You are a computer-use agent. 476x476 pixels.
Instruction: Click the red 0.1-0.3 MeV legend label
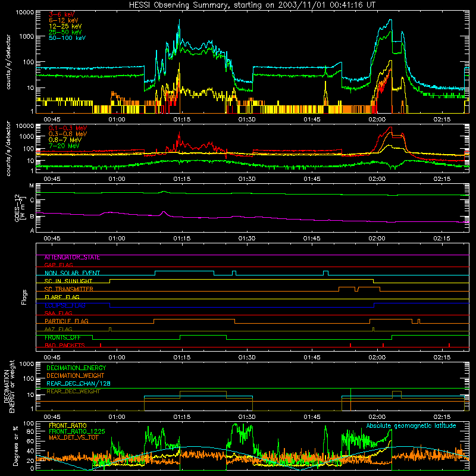point(68,128)
